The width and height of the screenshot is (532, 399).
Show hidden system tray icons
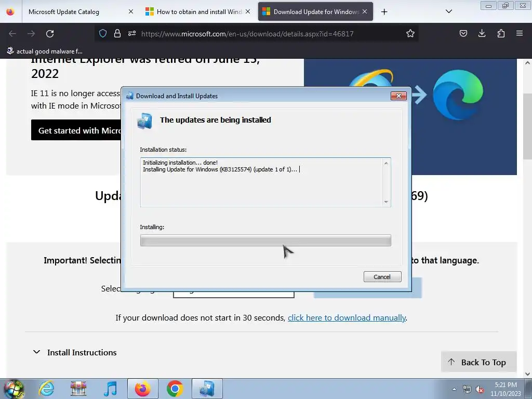coord(454,389)
